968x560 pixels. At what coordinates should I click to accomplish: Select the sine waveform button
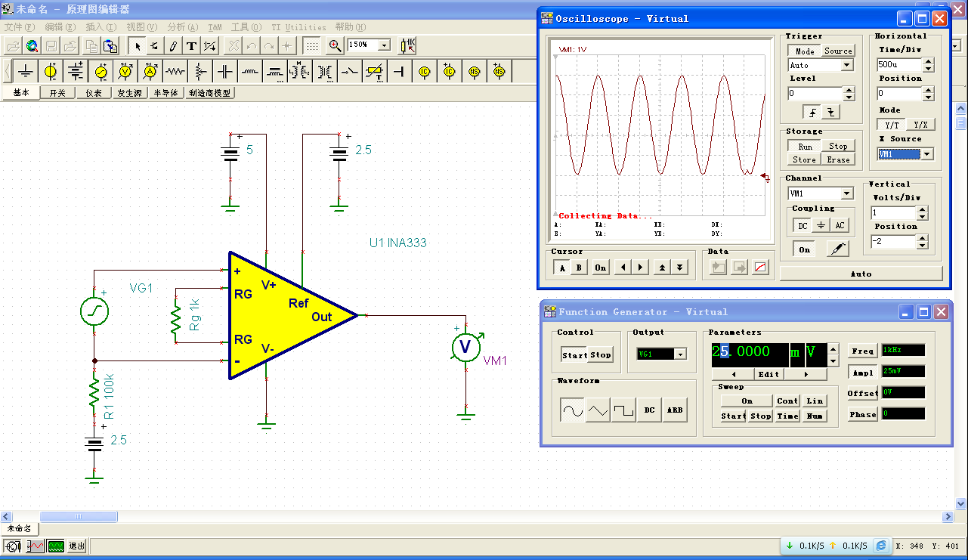coord(571,410)
